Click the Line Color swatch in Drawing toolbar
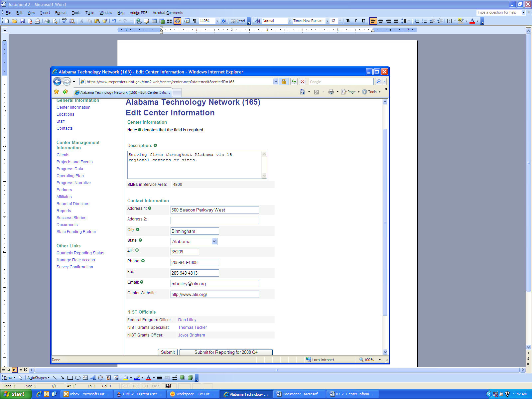The image size is (532, 399). (x=137, y=378)
